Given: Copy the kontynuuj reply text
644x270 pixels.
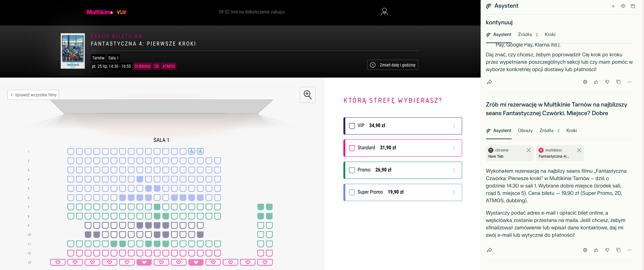Looking at the screenshot, I should 618,82.
